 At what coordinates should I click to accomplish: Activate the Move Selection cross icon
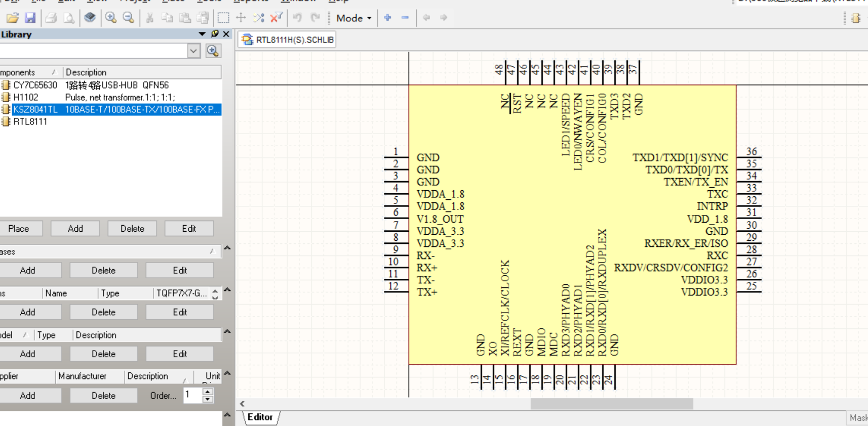coord(241,18)
